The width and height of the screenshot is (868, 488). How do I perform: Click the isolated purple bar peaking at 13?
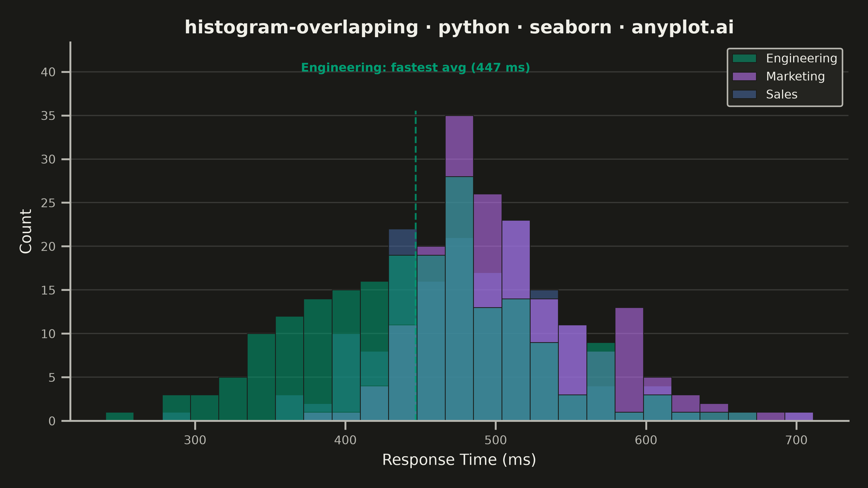pyautogui.click(x=629, y=360)
